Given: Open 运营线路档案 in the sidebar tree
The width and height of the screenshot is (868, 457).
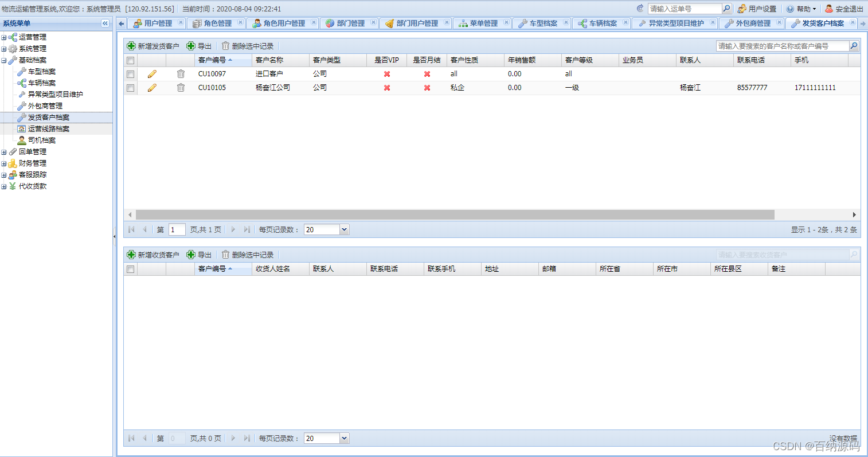Looking at the screenshot, I should (49, 129).
